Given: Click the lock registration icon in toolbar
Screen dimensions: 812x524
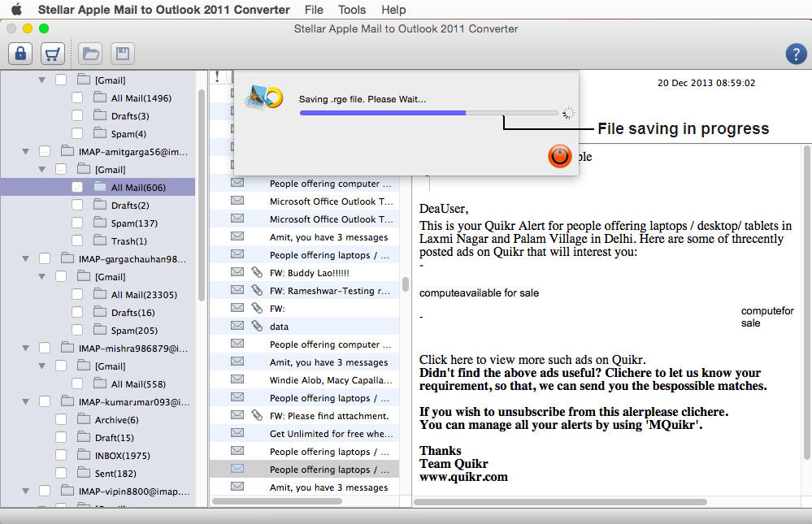Looking at the screenshot, I should coord(20,54).
